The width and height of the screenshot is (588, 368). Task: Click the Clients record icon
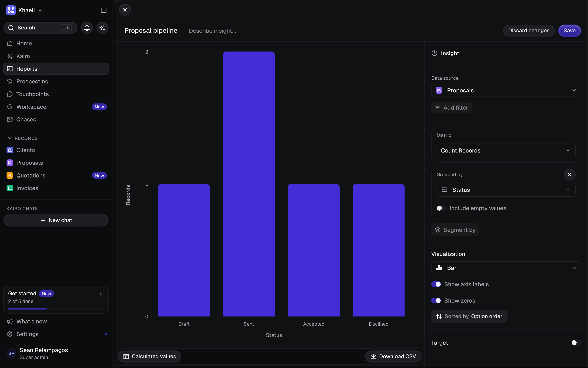click(10, 150)
